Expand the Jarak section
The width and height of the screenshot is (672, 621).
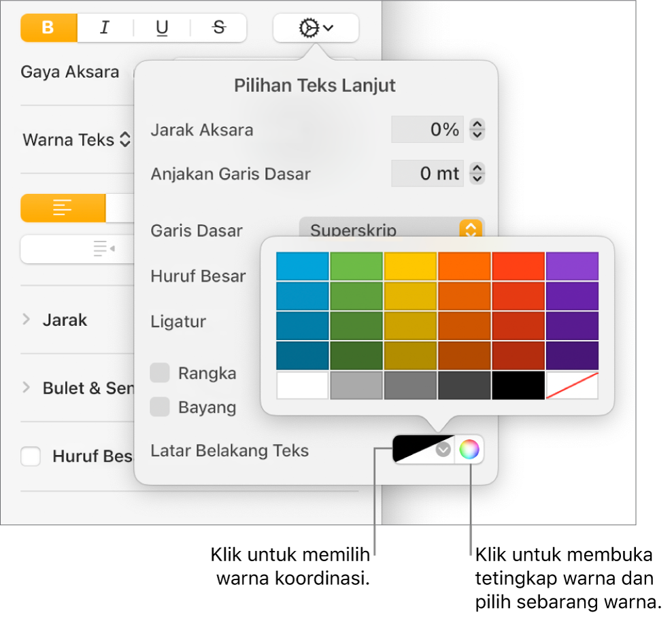click(x=26, y=319)
